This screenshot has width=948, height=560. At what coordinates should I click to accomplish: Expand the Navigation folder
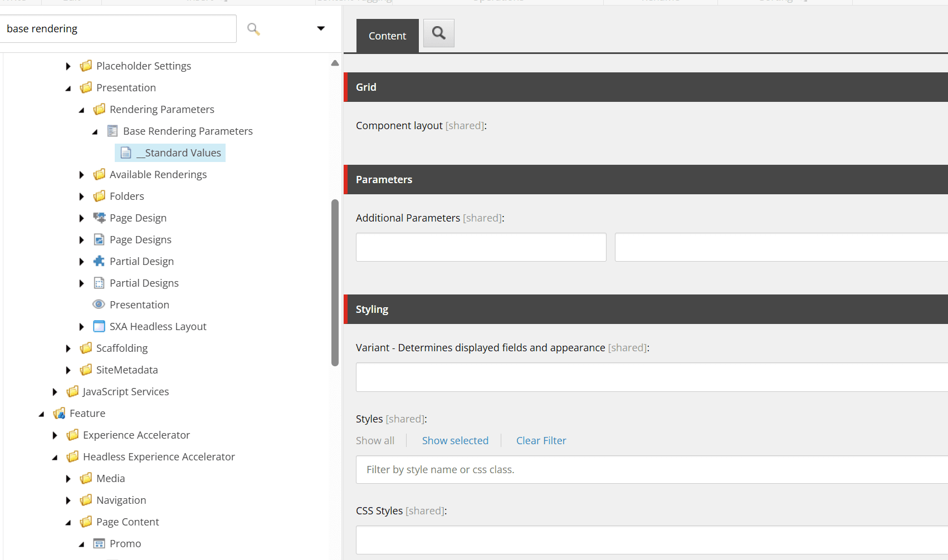coord(68,500)
